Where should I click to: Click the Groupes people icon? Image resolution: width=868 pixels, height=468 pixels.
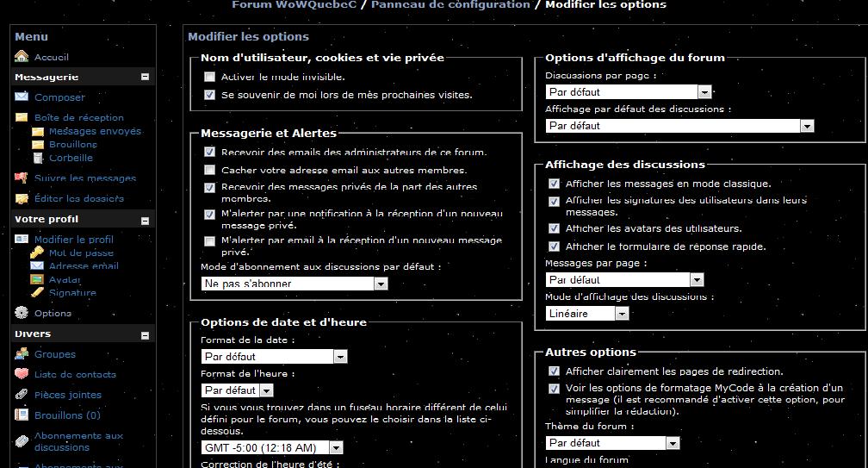[x=22, y=353]
